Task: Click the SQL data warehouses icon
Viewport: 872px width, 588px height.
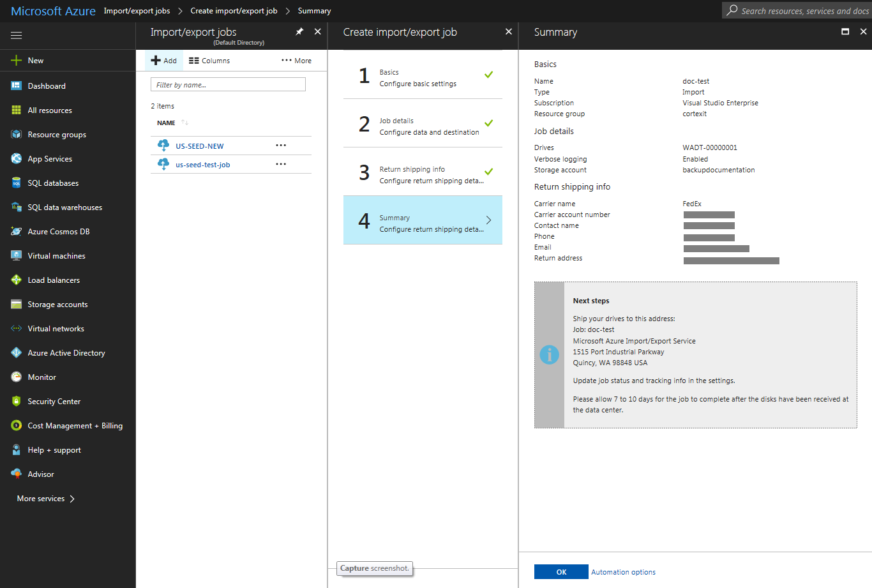Action: pyautogui.click(x=17, y=207)
